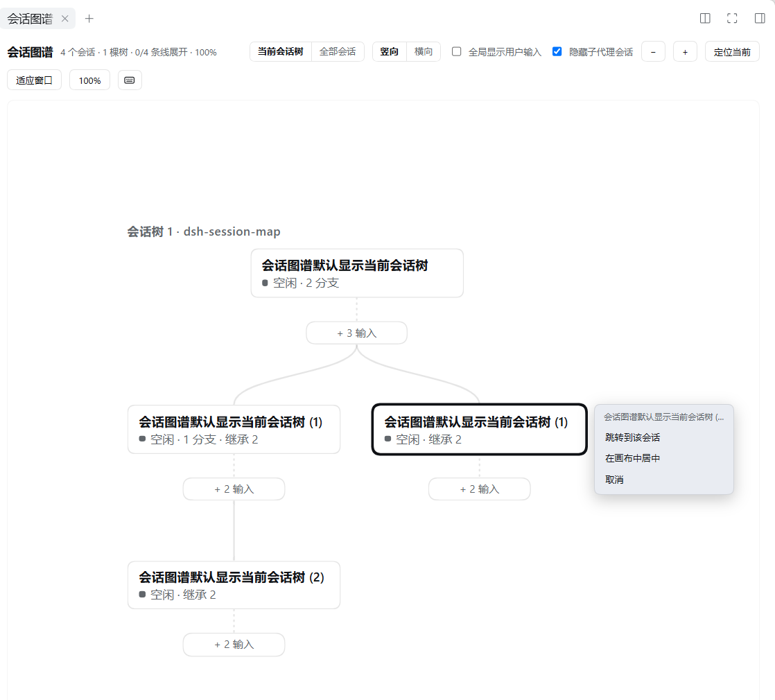This screenshot has width=775, height=700.
Task: Select highlighted node with 空闲 · 继承 2 under title (1)
Action: tap(480, 429)
